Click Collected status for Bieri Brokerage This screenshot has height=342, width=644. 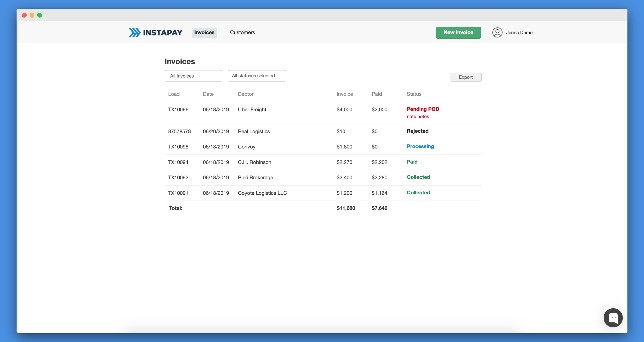(x=418, y=177)
